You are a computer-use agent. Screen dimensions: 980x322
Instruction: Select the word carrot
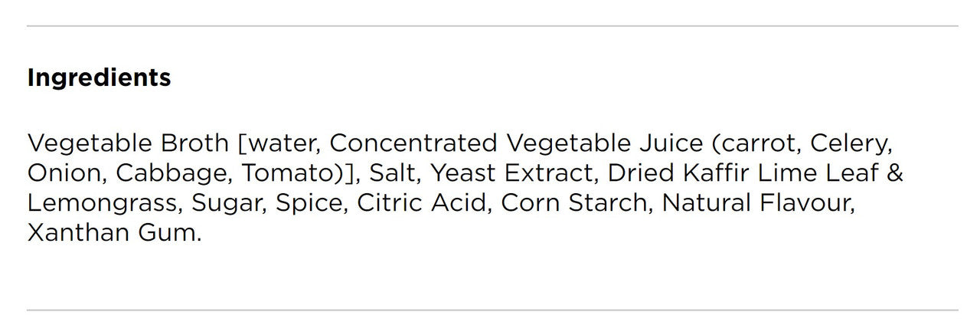[753, 143]
